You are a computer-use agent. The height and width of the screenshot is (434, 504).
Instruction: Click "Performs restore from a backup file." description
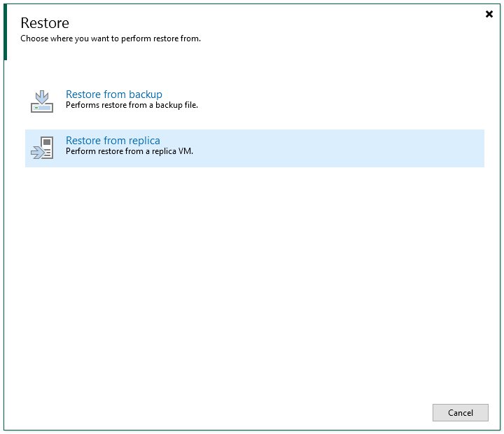click(132, 105)
